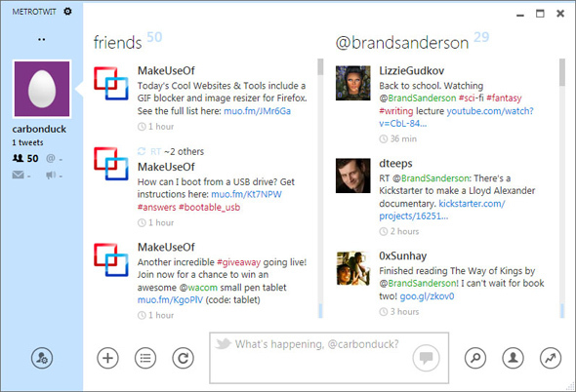This screenshot has width=576, height=392.
Task: Click the add column plus icon
Action: pyautogui.click(x=107, y=358)
